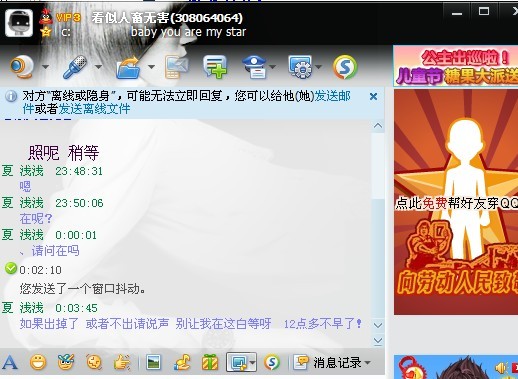Click the contact avatar in the title bar
This screenshot has height=379, width=518.
(x=19, y=23)
